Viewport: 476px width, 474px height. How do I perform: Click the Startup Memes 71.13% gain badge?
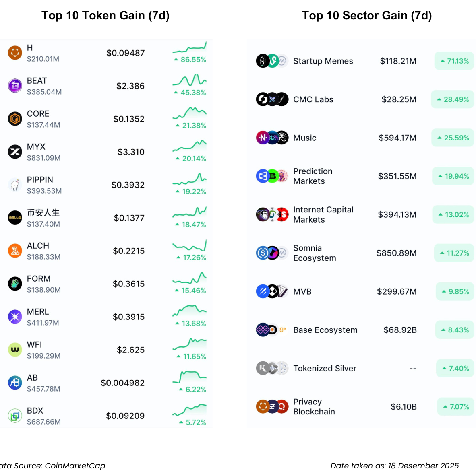pos(454,61)
